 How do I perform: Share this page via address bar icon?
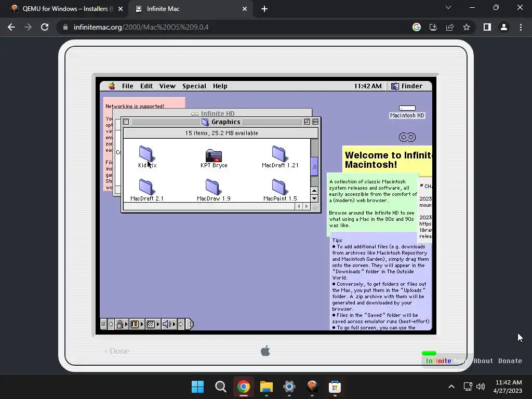[x=450, y=27]
